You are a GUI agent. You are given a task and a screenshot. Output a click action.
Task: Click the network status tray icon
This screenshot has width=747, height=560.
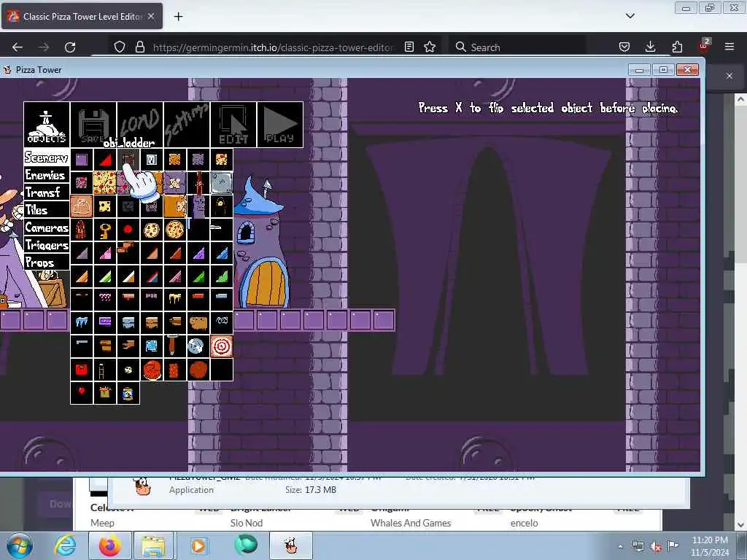click(x=638, y=547)
